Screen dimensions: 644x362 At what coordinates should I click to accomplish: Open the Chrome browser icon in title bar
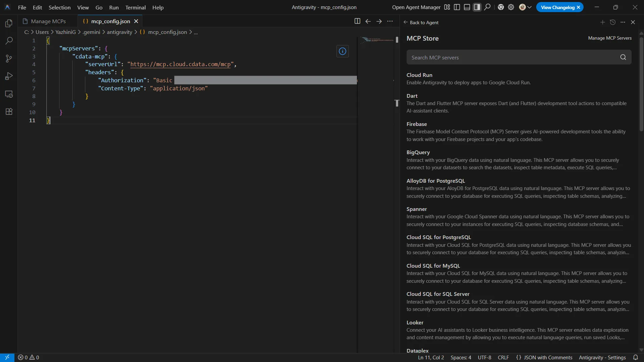tap(501, 7)
